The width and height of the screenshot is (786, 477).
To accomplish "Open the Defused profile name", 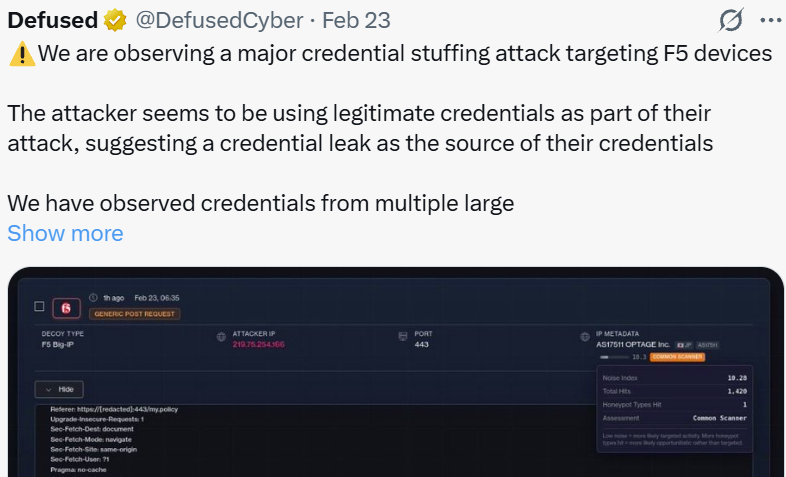I will point(52,20).
